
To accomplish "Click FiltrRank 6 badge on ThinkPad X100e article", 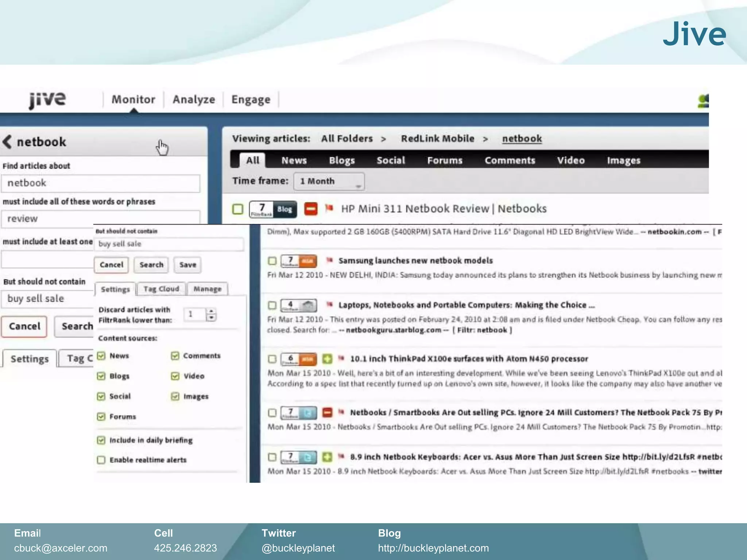I will tap(298, 359).
